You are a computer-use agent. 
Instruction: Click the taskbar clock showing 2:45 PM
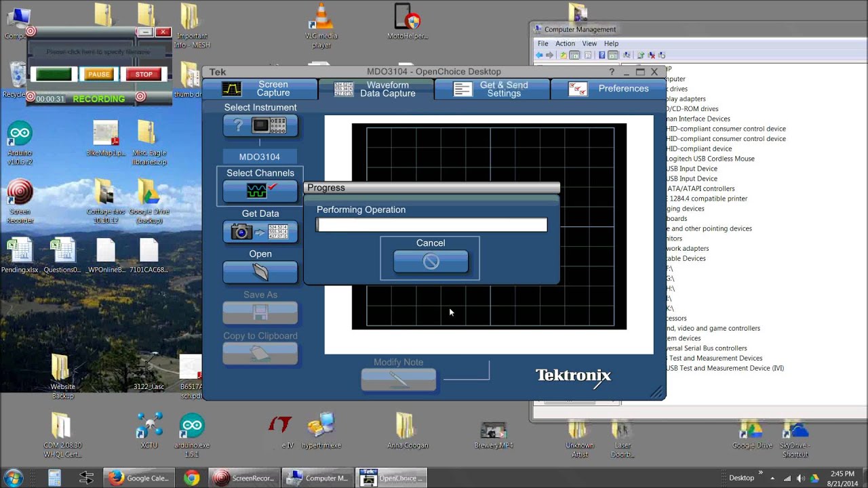pyautogui.click(x=842, y=479)
